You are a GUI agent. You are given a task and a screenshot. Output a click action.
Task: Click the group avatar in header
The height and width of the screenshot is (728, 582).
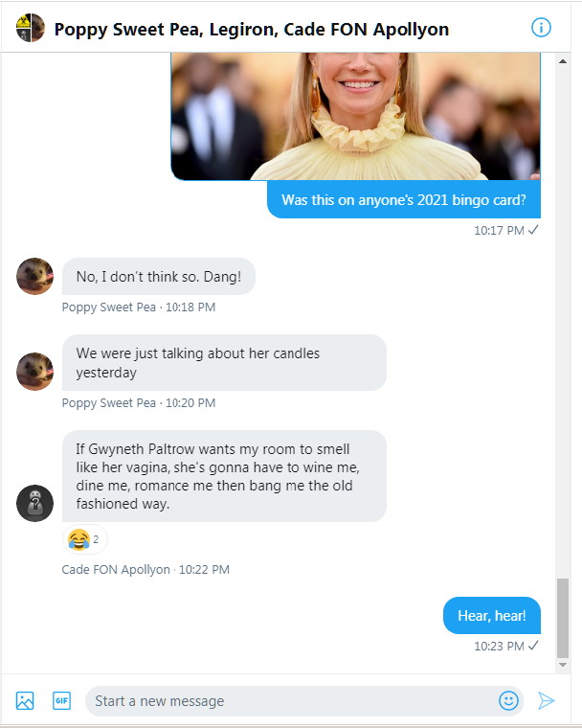click(x=31, y=28)
